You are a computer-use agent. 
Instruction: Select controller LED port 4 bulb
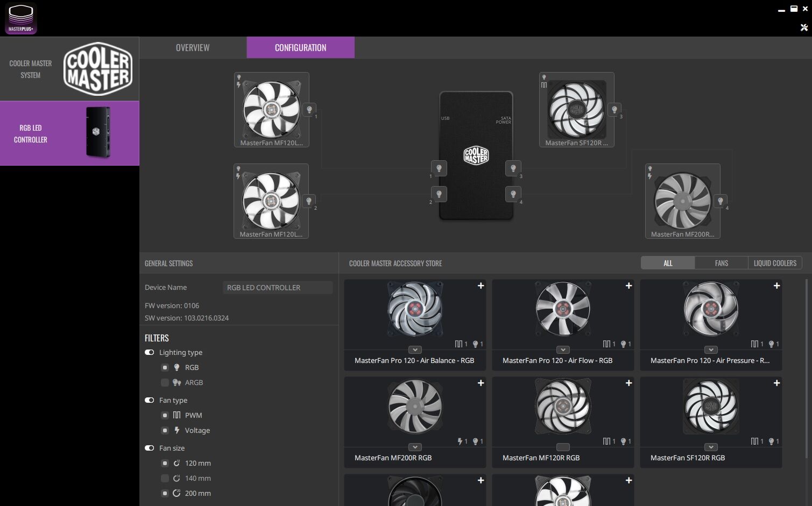[513, 194]
